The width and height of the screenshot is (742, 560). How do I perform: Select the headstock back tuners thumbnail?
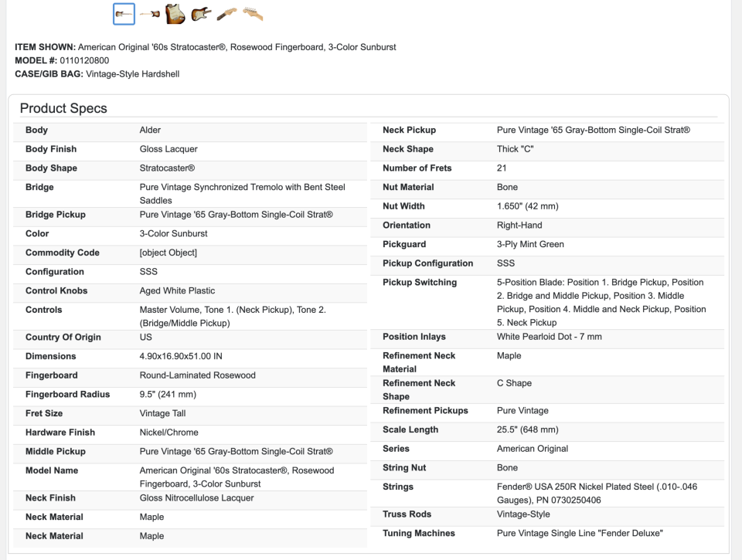[253, 13]
